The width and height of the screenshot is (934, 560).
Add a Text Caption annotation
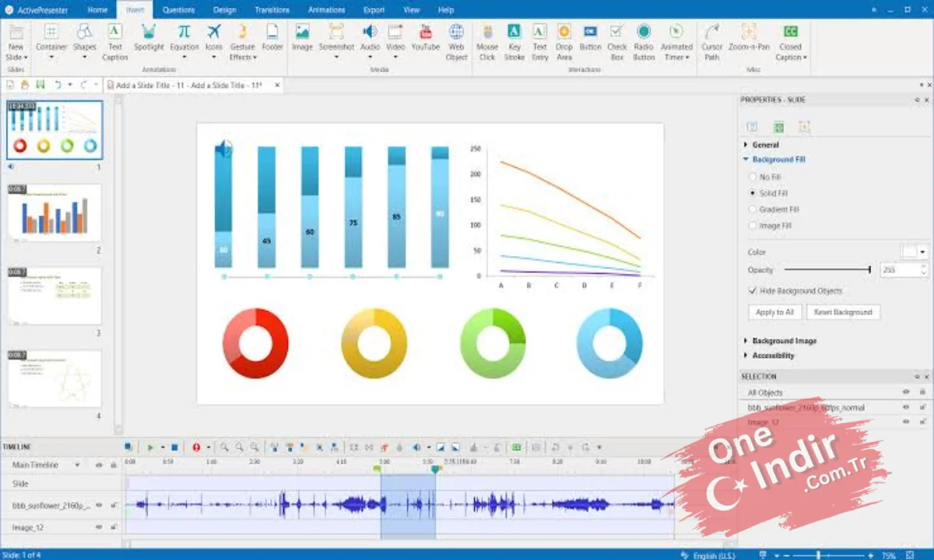pyautogui.click(x=114, y=42)
